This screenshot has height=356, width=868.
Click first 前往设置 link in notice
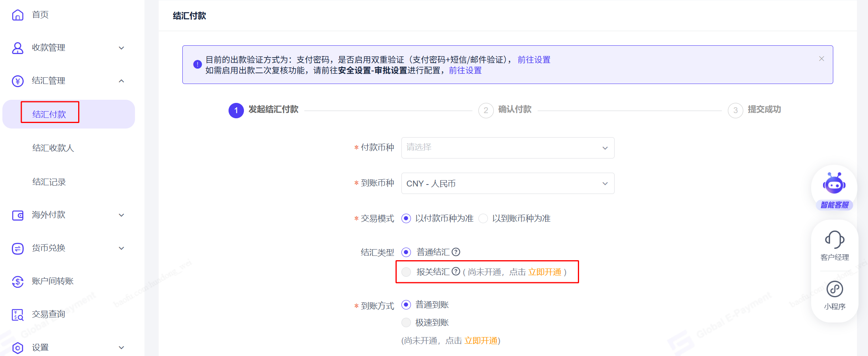coord(534,60)
